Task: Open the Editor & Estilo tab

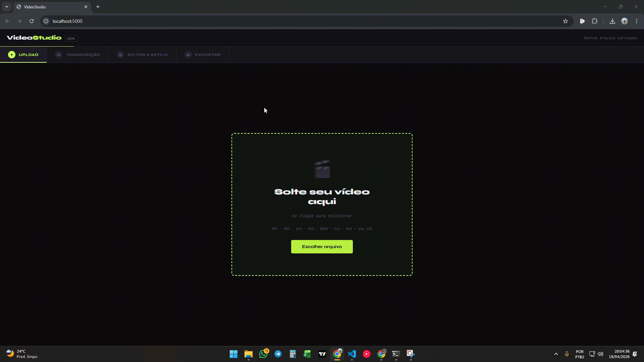Action: [x=143, y=55]
